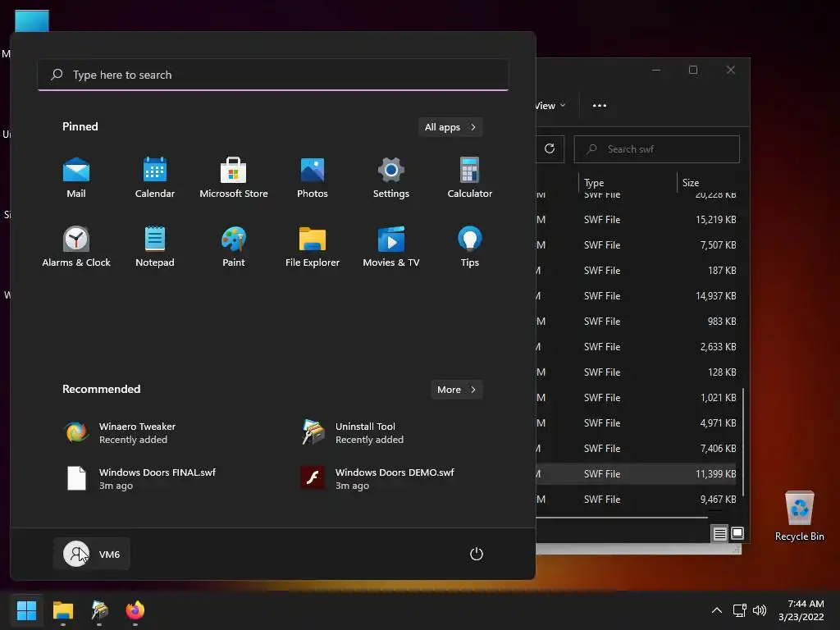Open the clock showing 7:44 AM
Viewport: 840px width, 630px height.
click(801, 610)
